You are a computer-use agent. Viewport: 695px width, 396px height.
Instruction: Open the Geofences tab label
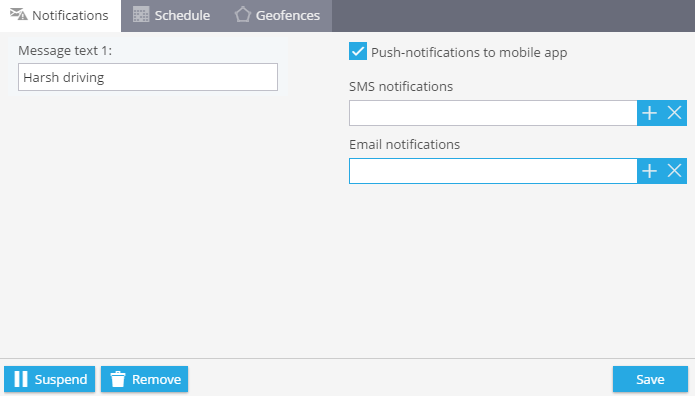(x=288, y=16)
